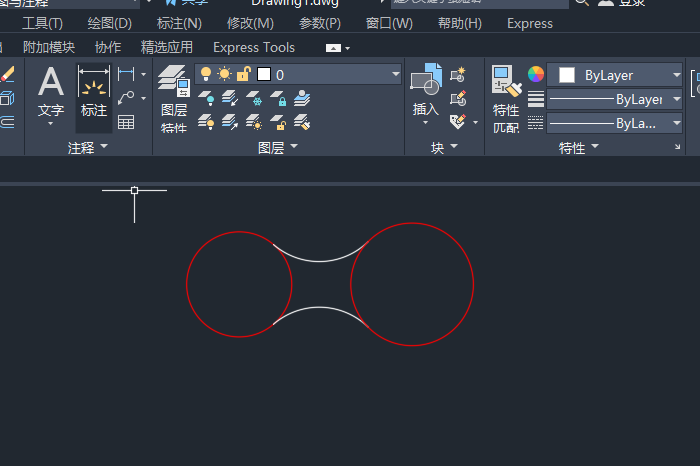This screenshot has width=700, height=466.
Task: Select the left red circle in drawing
Action: pyautogui.click(x=188, y=286)
